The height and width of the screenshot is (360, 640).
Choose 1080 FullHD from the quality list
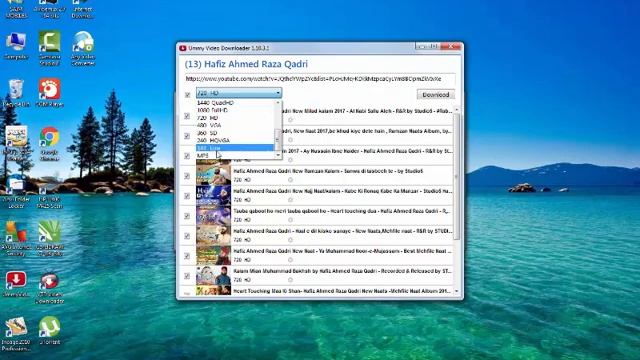235,110
